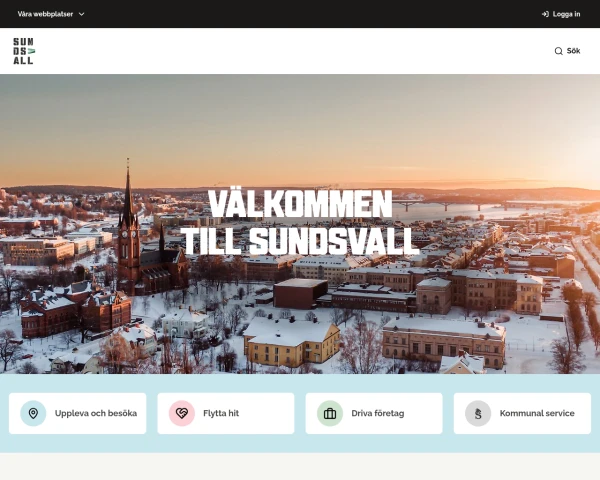Click the Sundsvall logo
This screenshot has height=480, width=600.
click(x=24, y=51)
